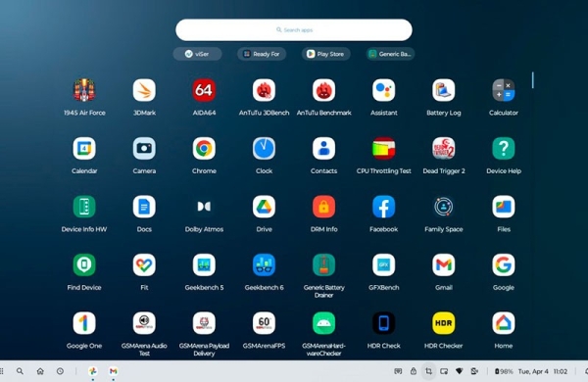Screen dimensions: 588x382
Task: Start Google Assistant
Action: [x=383, y=90]
